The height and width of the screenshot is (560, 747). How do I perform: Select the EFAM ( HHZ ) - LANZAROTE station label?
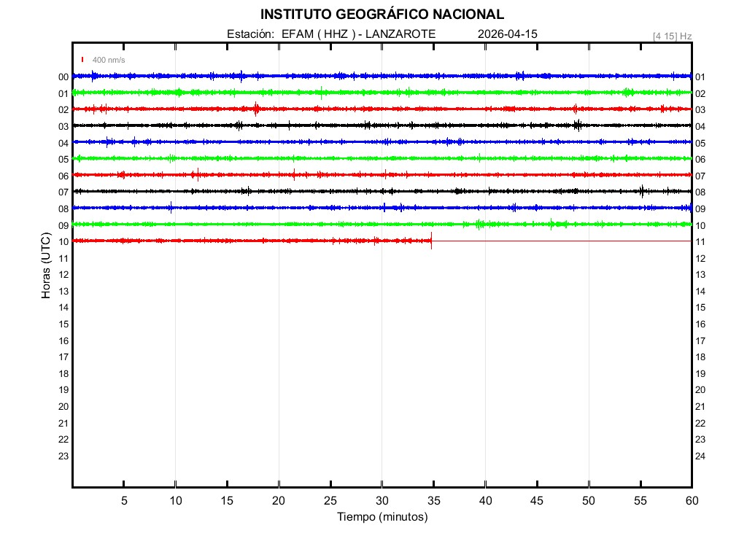point(358,34)
